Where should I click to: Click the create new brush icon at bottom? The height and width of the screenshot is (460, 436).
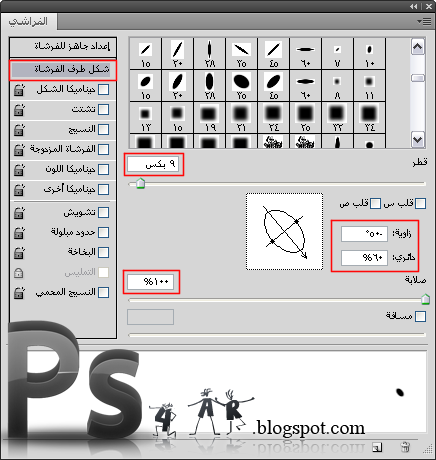pos(377,447)
